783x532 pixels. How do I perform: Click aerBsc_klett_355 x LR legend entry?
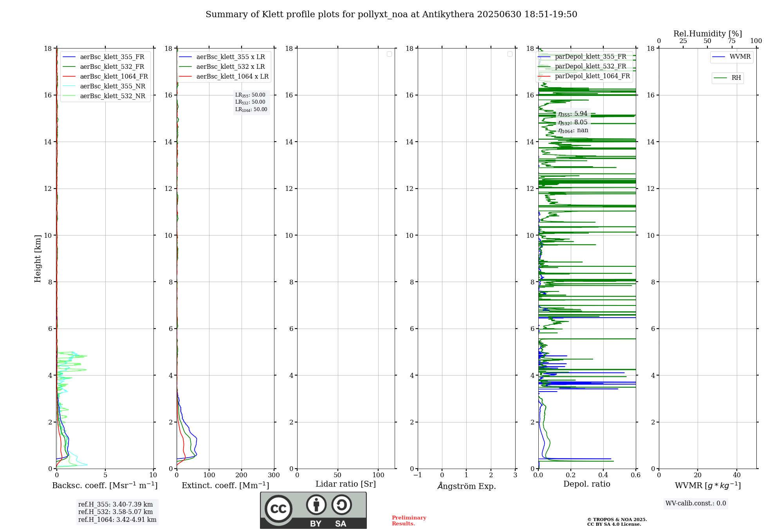pyautogui.click(x=222, y=57)
